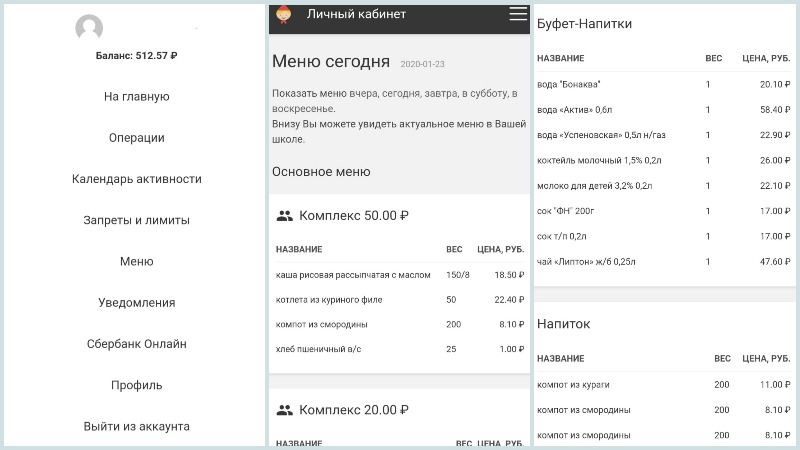Viewport: 800px width, 450px height.
Task: Open Уведомления
Action: (137, 303)
